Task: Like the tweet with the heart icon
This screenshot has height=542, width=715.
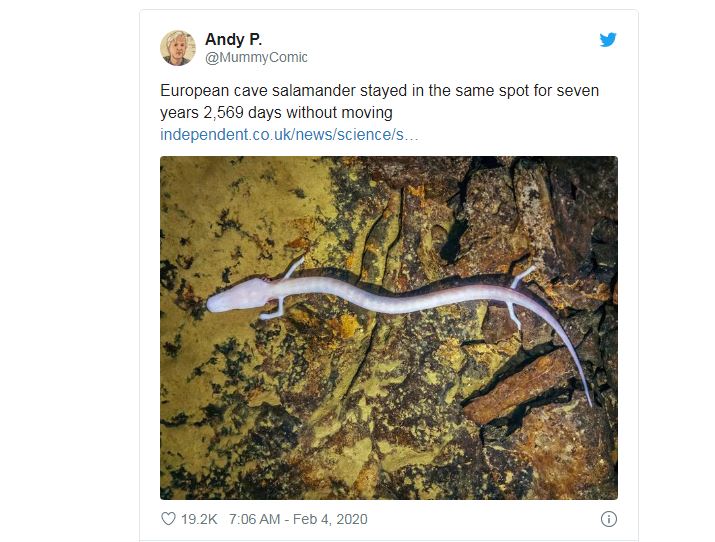Action: (x=168, y=519)
